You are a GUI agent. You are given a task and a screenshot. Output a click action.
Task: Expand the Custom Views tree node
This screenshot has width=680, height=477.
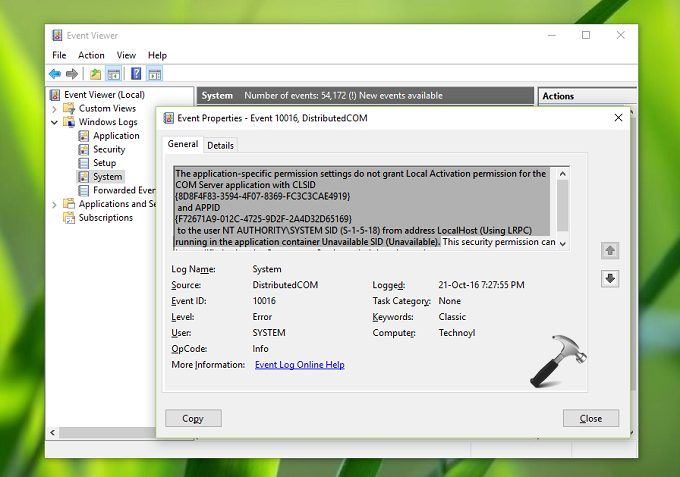click(x=55, y=108)
